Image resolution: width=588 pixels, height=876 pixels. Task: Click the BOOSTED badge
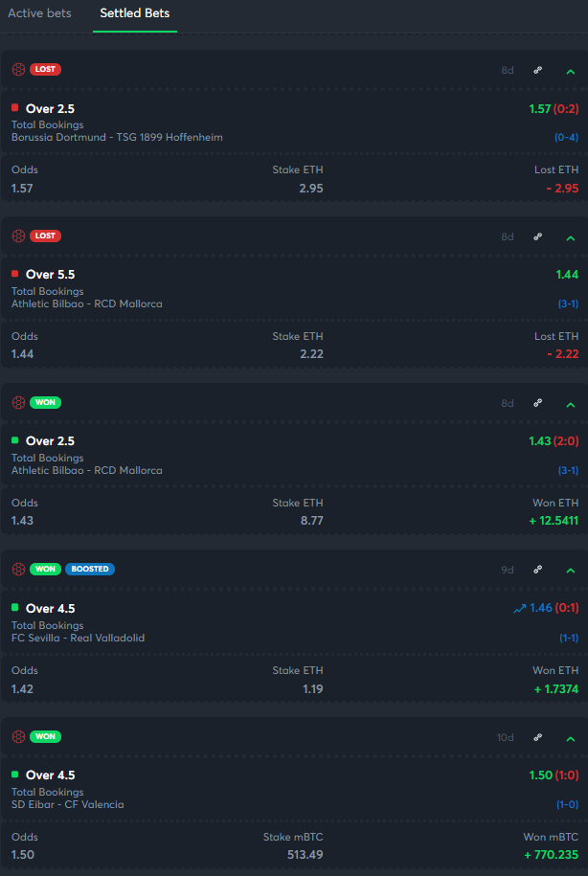pyautogui.click(x=90, y=569)
